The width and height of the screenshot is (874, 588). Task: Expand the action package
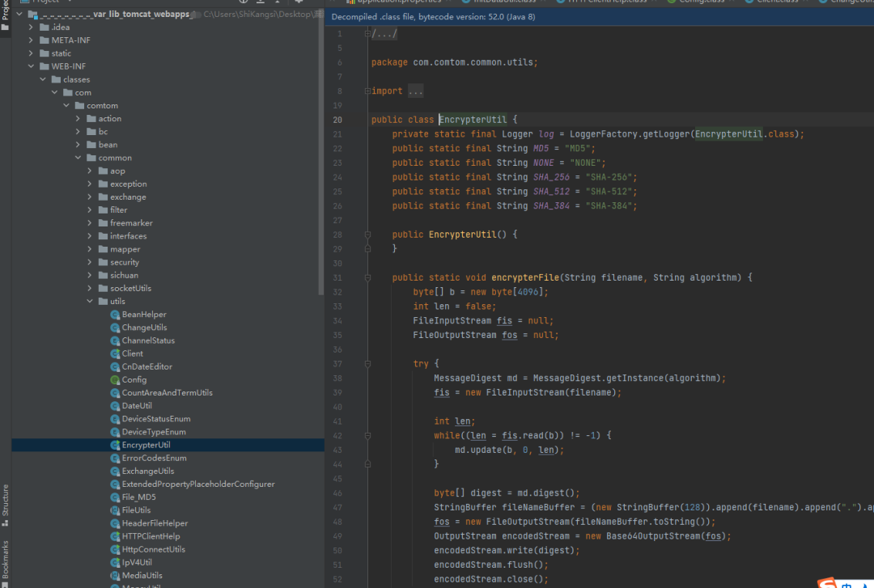[78, 119]
